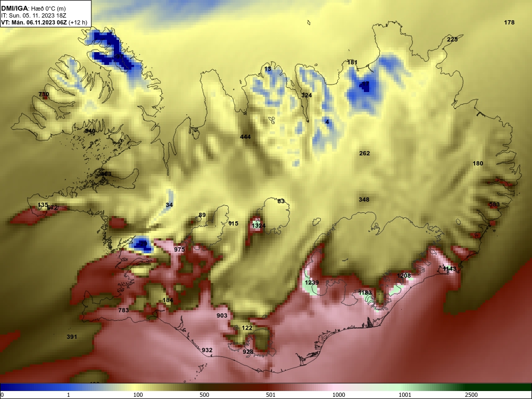Click the 672 value on the map

tap(53, 207)
